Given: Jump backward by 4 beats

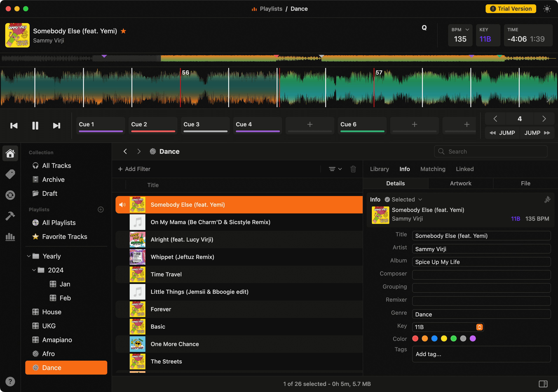Looking at the screenshot, I should pyautogui.click(x=502, y=133).
